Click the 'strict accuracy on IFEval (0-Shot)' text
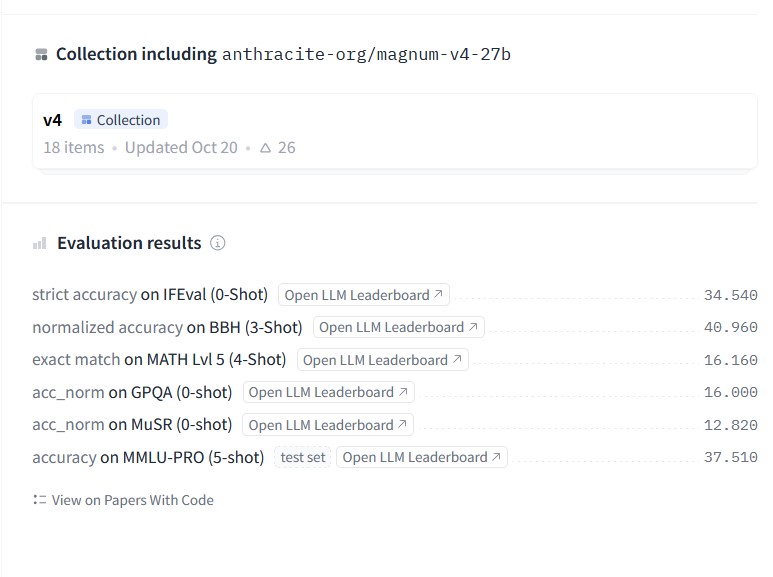This screenshot has height=577, width=773. (x=150, y=294)
